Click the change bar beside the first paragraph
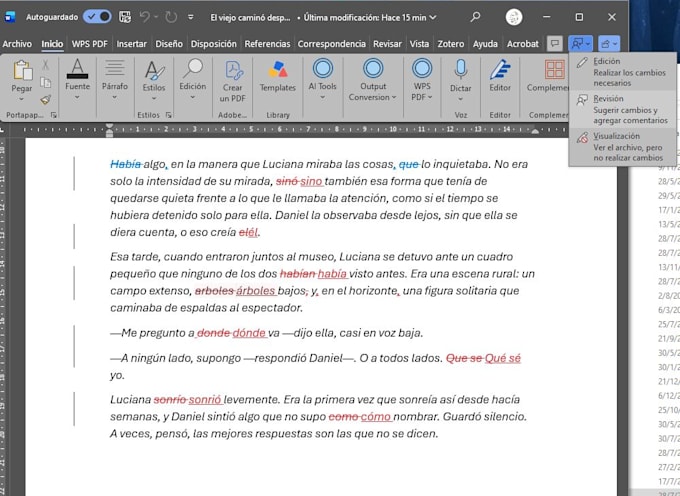The image size is (680, 496). tap(74, 173)
